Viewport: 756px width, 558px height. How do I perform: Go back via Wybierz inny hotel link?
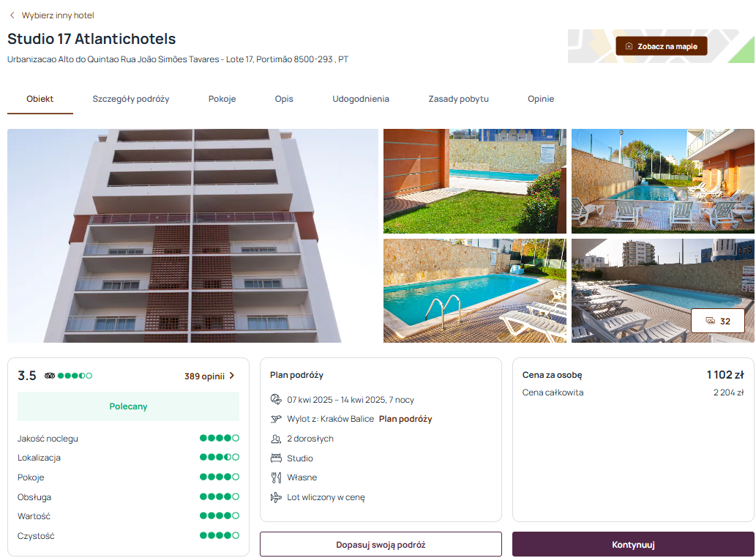[58, 15]
